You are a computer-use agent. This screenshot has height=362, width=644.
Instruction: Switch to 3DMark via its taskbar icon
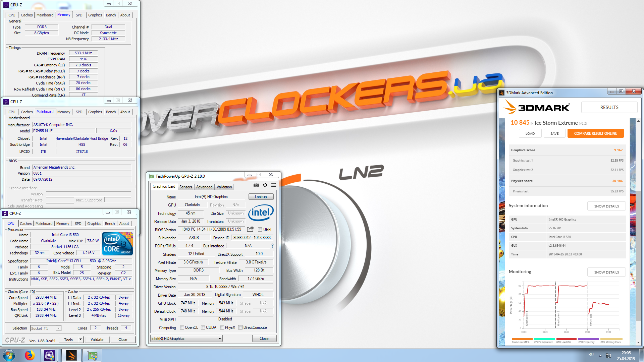71,355
